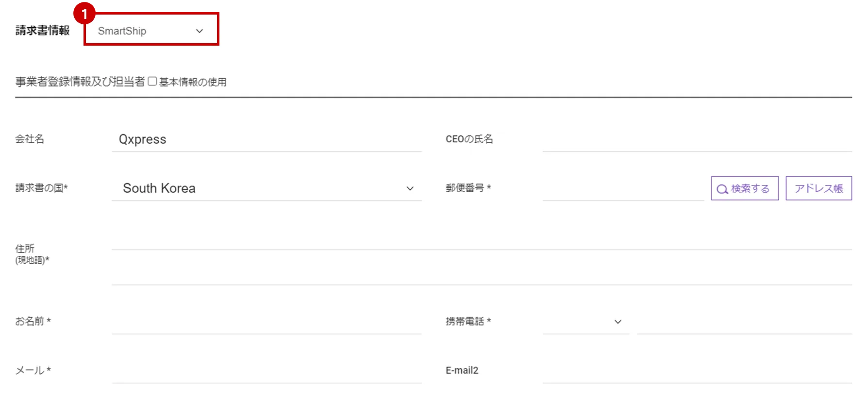Open the 請求書の国 South Korea dropdown
The image size is (868, 402).
(266, 188)
